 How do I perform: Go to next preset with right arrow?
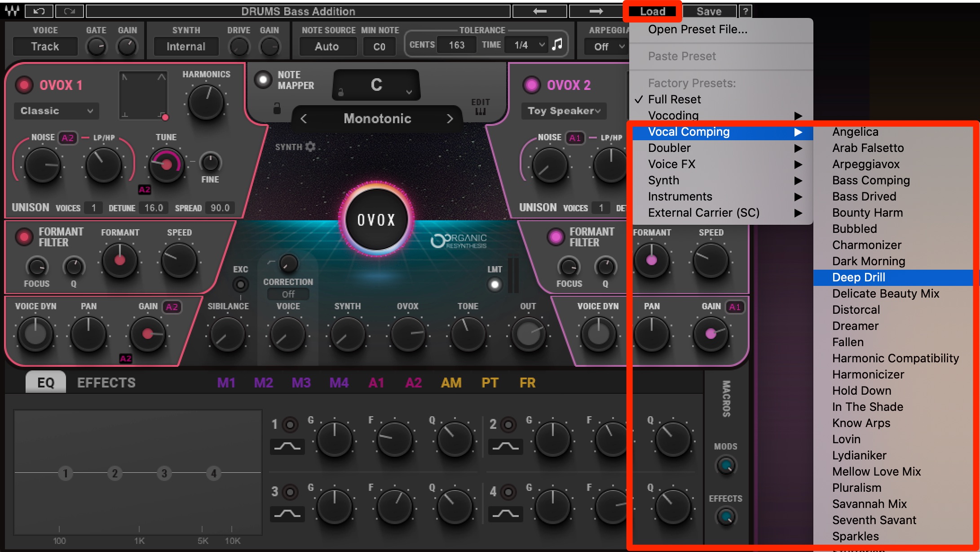click(596, 11)
